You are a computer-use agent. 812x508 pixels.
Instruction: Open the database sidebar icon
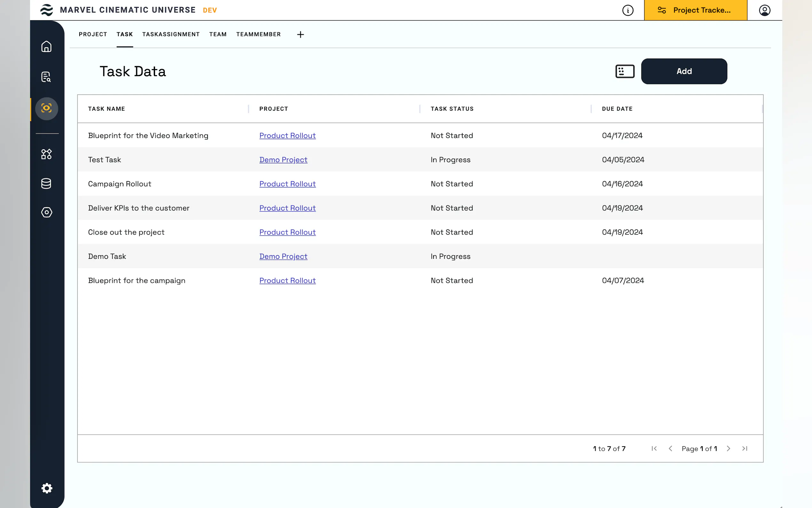pyautogui.click(x=46, y=183)
